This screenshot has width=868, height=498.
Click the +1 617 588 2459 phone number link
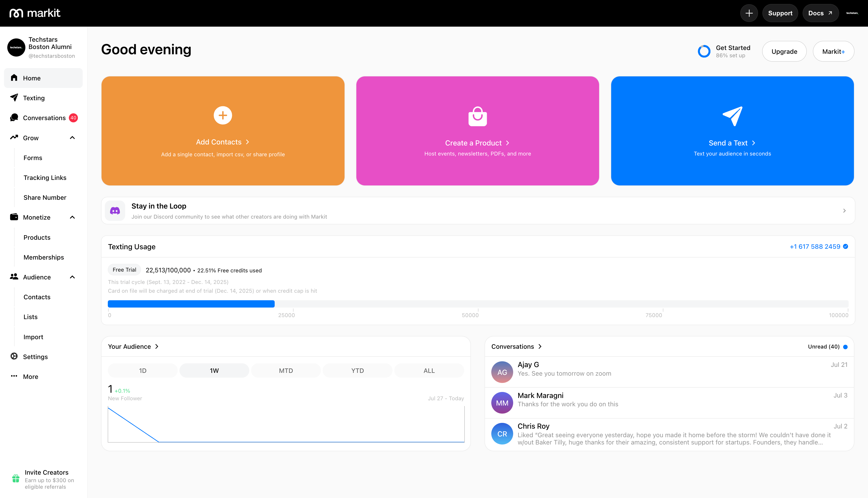(x=815, y=246)
